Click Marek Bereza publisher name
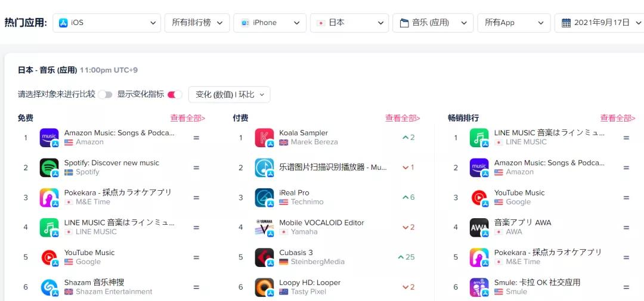644x301 pixels. click(314, 142)
